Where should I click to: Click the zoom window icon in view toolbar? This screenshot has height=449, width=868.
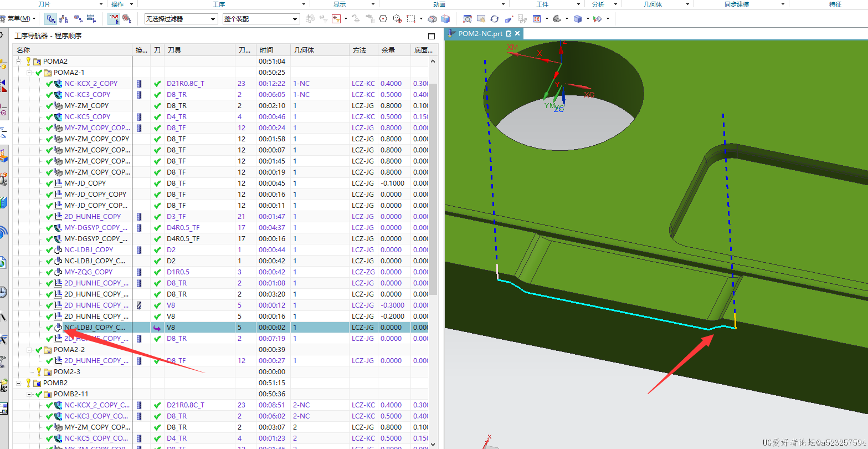pos(468,19)
